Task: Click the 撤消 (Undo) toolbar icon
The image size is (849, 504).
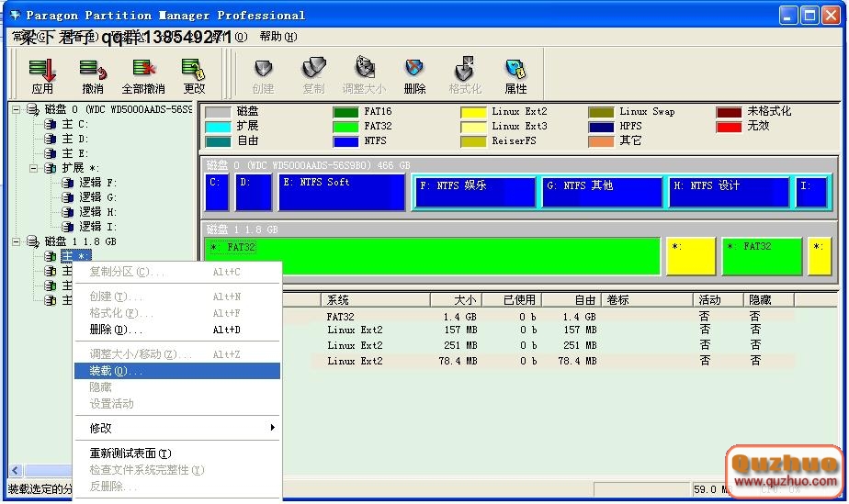Action: coord(92,75)
